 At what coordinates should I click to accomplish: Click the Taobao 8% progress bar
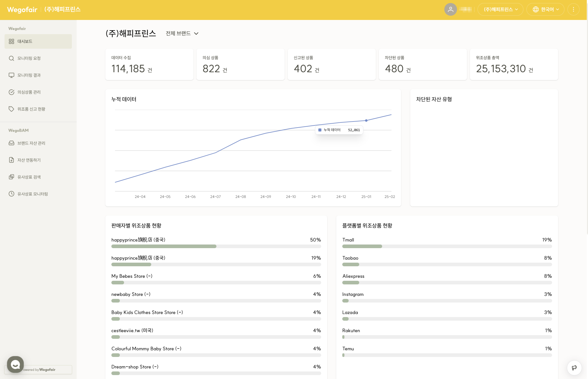pos(447,264)
